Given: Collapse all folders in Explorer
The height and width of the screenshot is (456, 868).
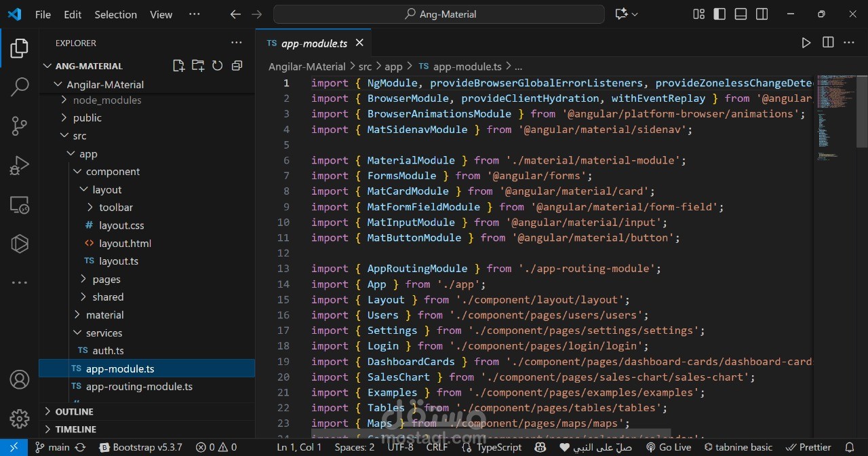Looking at the screenshot, I should tap(237, 66).
